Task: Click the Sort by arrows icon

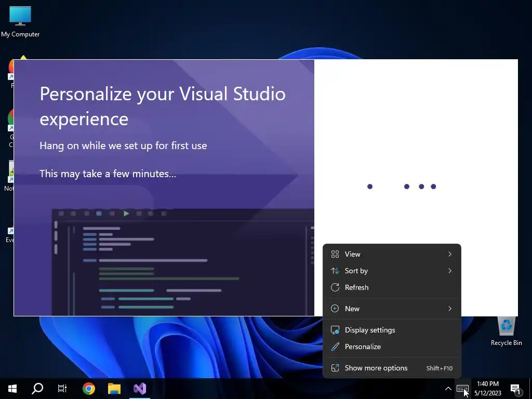Action: [335, 271]
